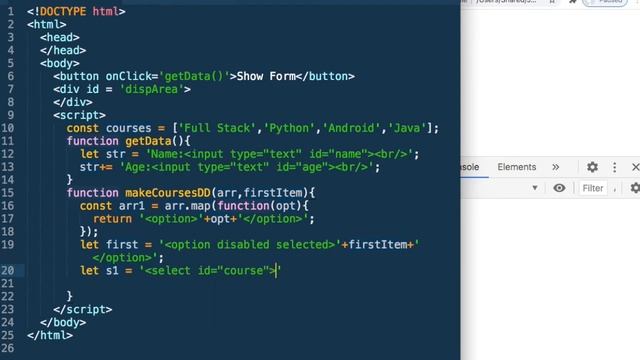Screen dimensions: 640x360
Task: Click 'makeCoursesDD' function name on line 15
Action: click(x=168, y=193)
